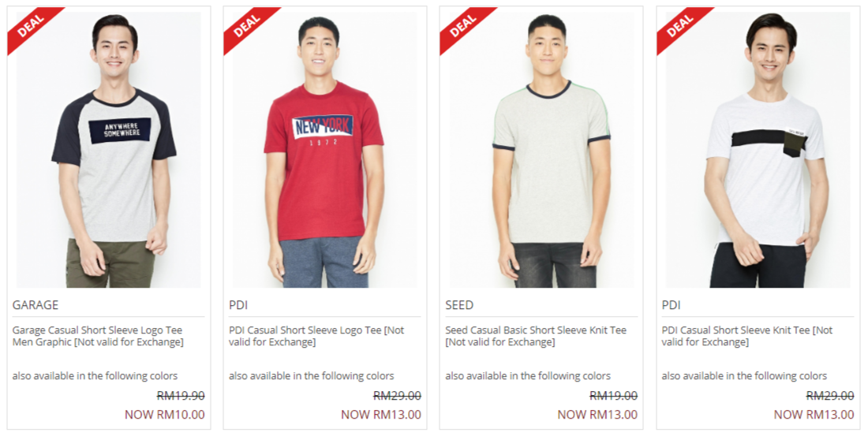
Task: Click NOW RM13.00 price on PDI Knit Tee
Action: (814, 415)
